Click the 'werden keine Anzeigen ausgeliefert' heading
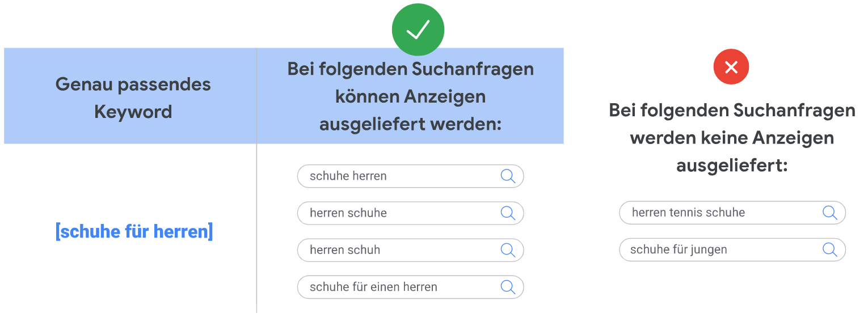Image resolution: width=868 pixels, height=330 pixels. (732, 138)
